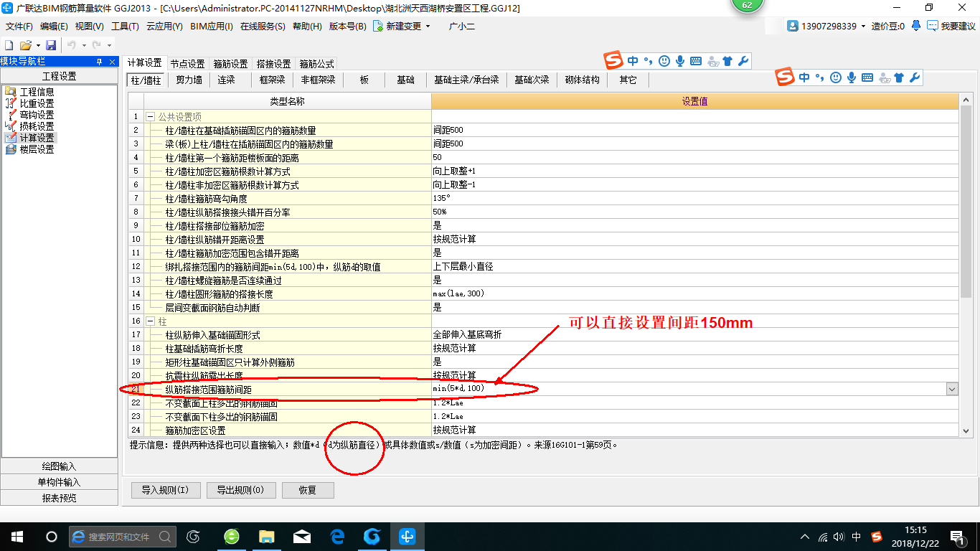This screenshot has width=980, height=551.
Task: Open the 报表预览 module
Action: 60,498
